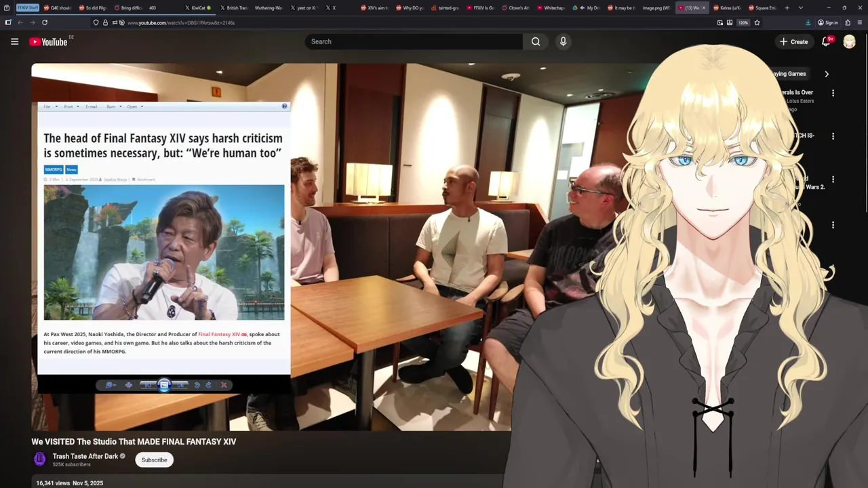Switch to the KiwiCat X tab

198,7
